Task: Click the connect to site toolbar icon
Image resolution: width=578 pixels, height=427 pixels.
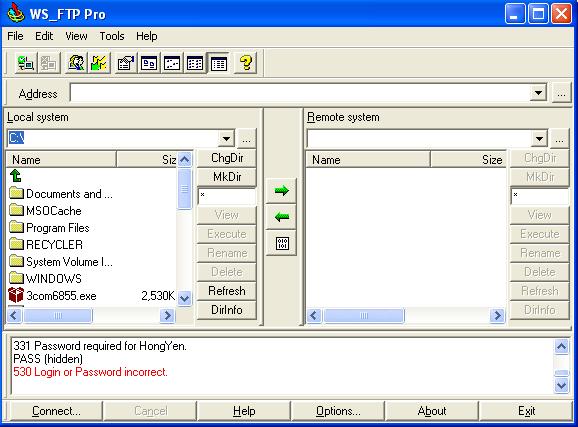Action: (x=26, y=63)
